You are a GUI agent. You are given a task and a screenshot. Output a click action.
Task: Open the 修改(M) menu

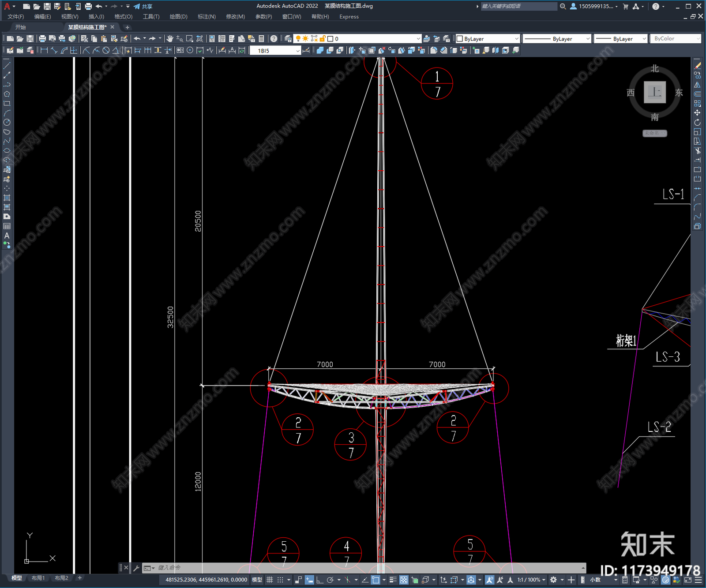pyautogui.click(x=235, y=17)
